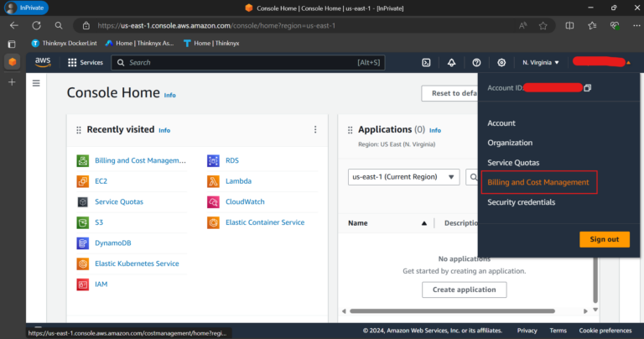
Task: Click the Applications horizontal scrollbar
Action: [x=452, y=311]
